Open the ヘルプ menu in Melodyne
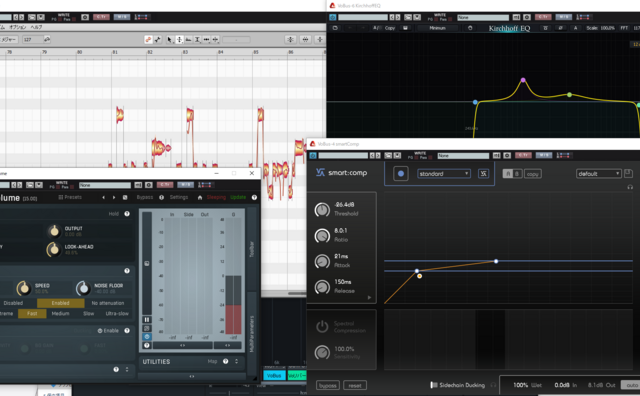Screen dimensions: 640x396 click(36, 27)
